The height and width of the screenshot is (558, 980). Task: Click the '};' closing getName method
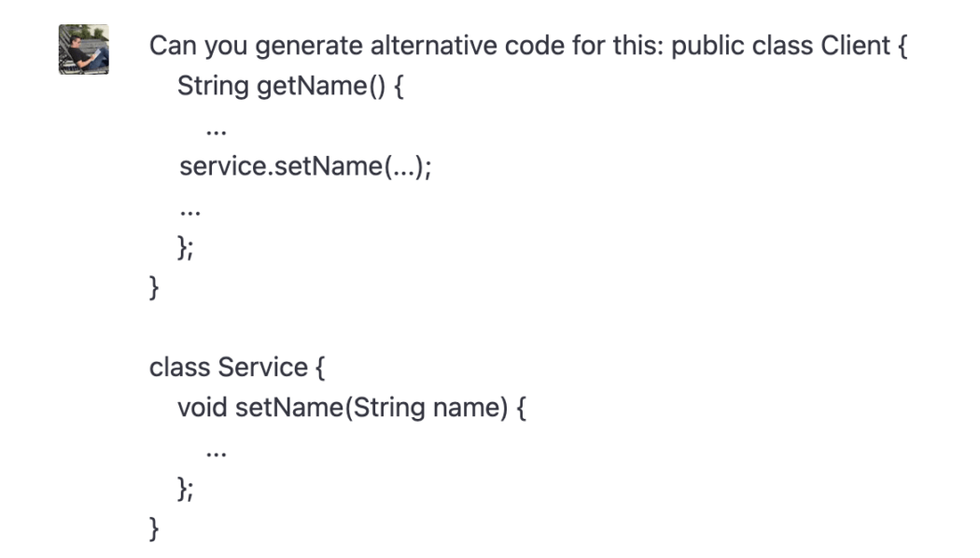click(186, 247)
